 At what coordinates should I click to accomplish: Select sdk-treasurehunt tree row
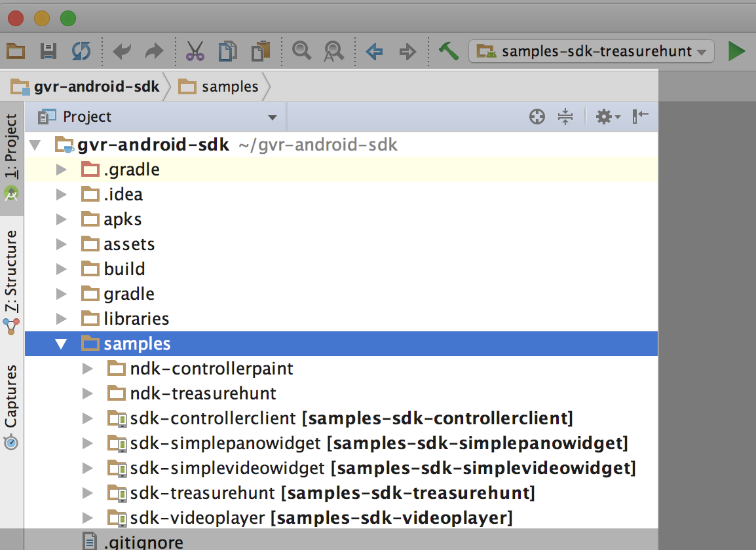tap(341, 492)
